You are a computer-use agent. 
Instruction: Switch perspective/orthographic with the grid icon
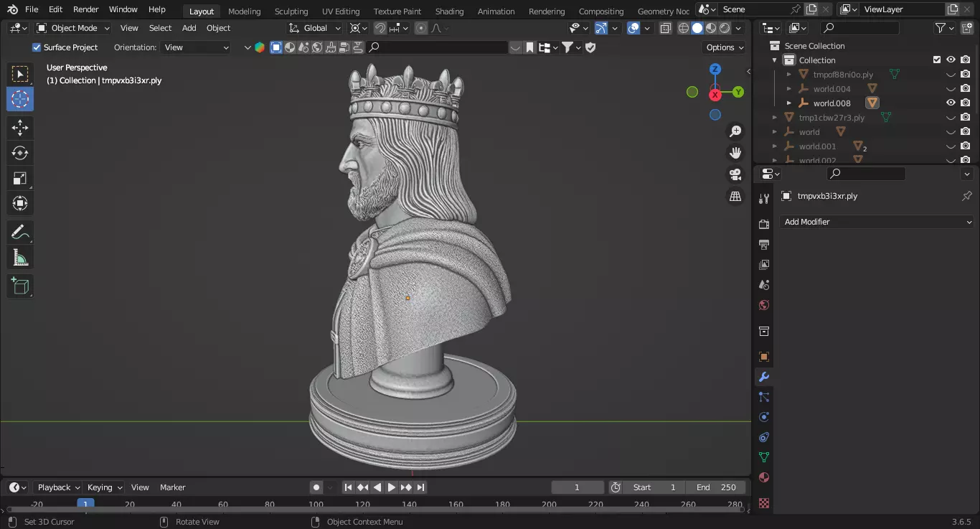[x=735, y=196]
